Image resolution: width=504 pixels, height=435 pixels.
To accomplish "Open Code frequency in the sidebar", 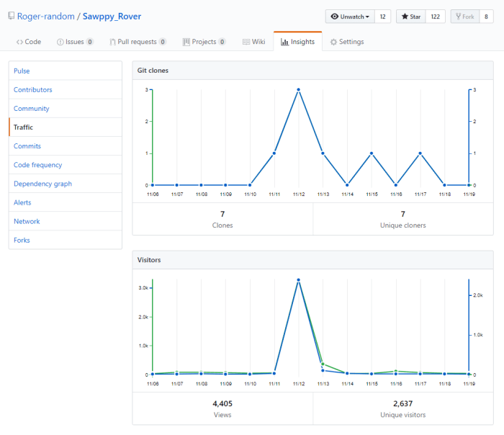I will (x=37, y=165).
